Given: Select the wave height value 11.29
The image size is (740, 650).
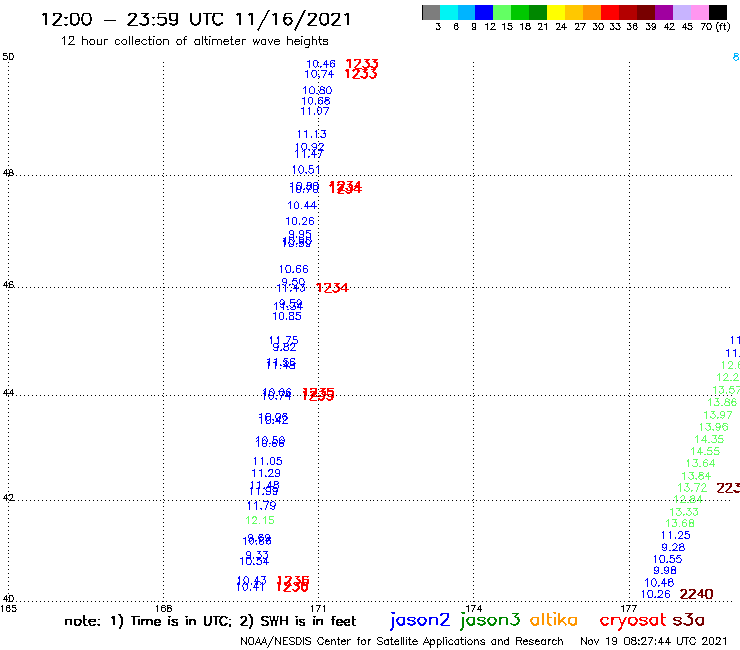Looking at the screenshot, I should point(266,473).
